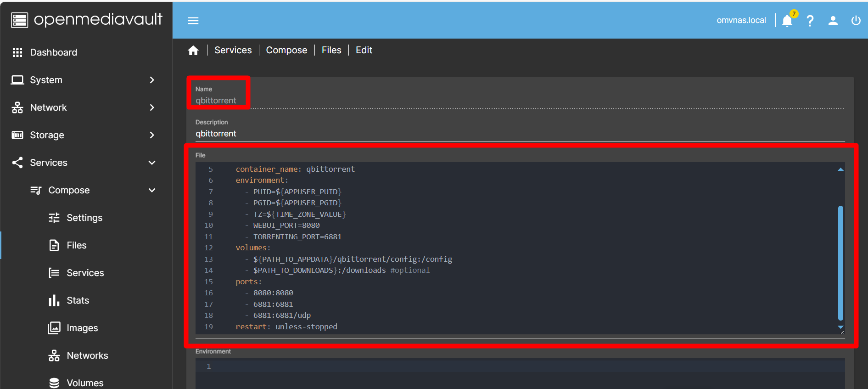This screenshot has height=389, width=868.
Task: Click the omvnas.local hostname text
Action: pyautogui.click(x=741, y=20)
